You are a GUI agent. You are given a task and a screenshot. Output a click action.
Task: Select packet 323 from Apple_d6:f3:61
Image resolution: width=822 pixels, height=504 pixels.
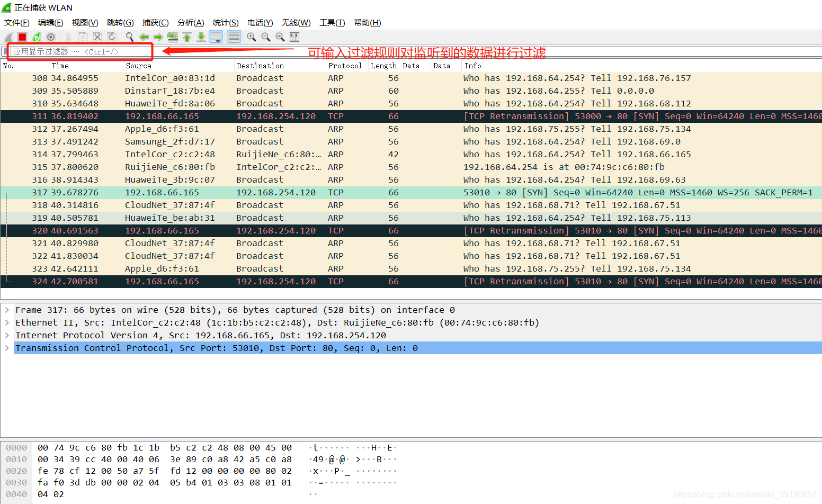pyautogui.click(x=411, y=268)
